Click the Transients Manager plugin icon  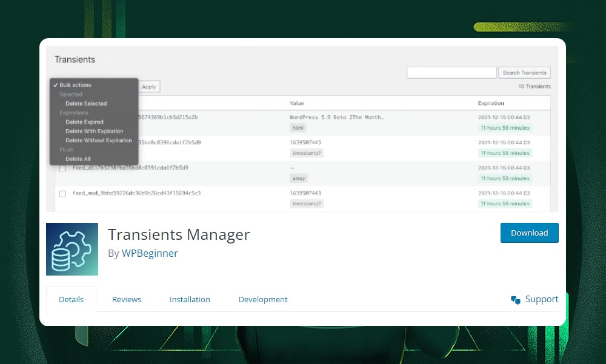pyautogui.click(x=72, y=249)
